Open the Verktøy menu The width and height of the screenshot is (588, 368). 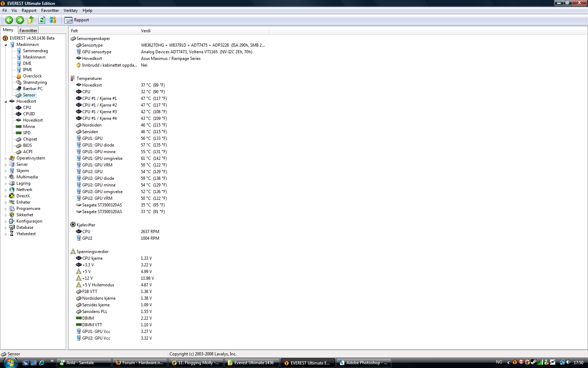coord(71,11)
